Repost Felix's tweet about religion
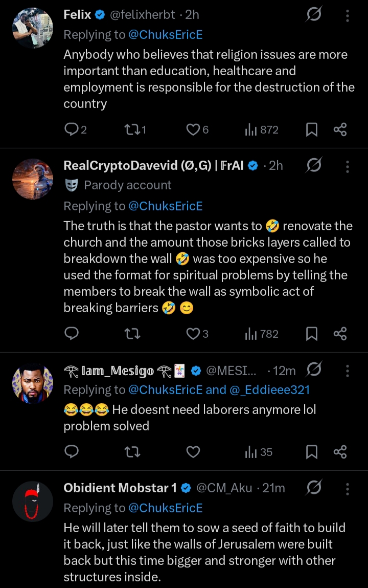 [132, 130]
